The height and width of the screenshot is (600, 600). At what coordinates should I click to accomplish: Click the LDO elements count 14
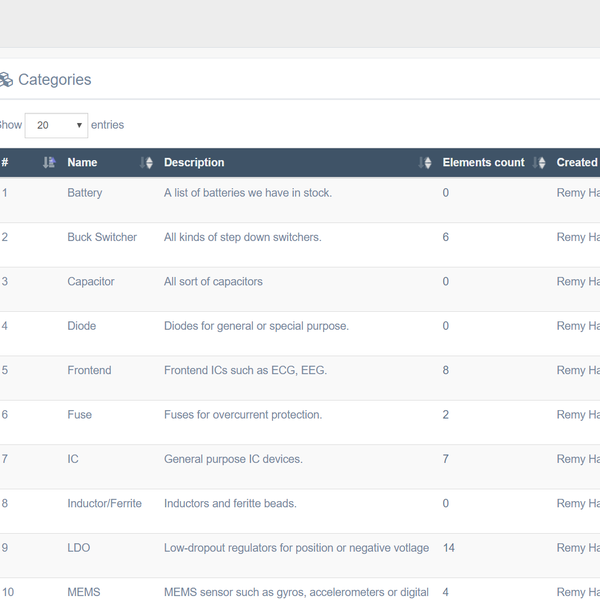point(449,548)
